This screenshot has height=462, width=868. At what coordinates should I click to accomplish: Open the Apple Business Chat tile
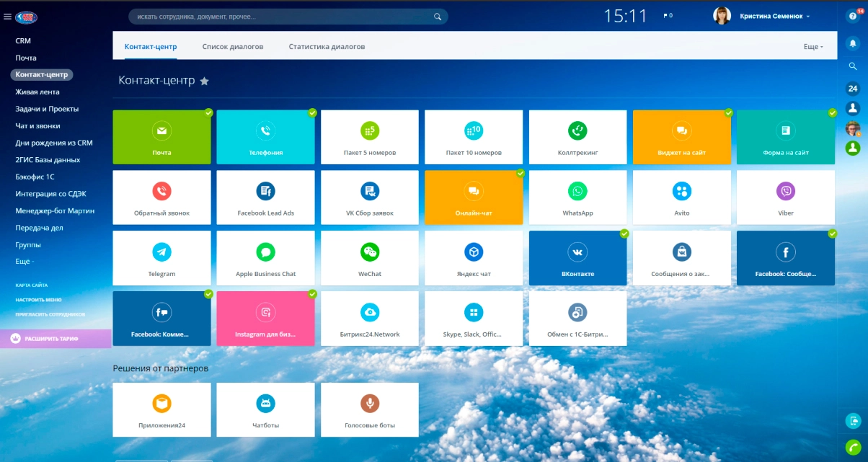[x=266, y=258]
